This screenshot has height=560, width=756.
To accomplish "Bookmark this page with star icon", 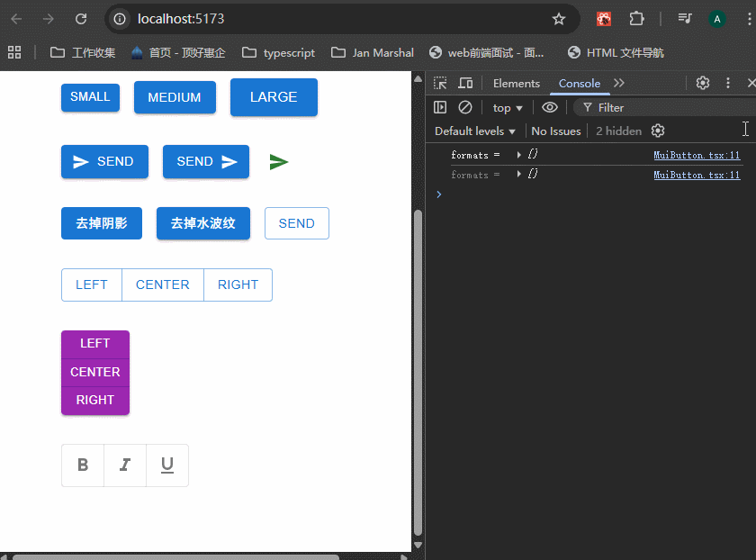I will [x=559, y=19].
